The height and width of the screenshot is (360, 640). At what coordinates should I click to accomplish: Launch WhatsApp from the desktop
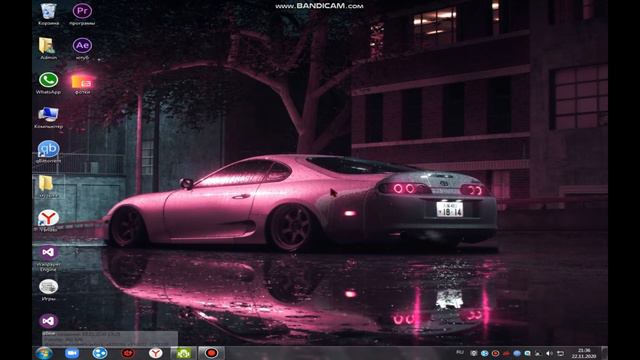48,83
